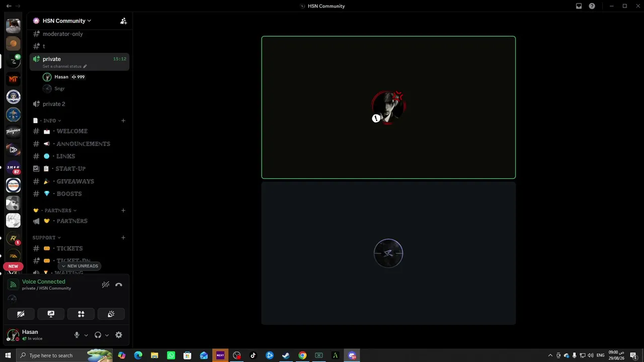The height and width of the screenshot is (362, 644).
Task: Open WhatsApp from the taskbar
Action: pos(171,355)
